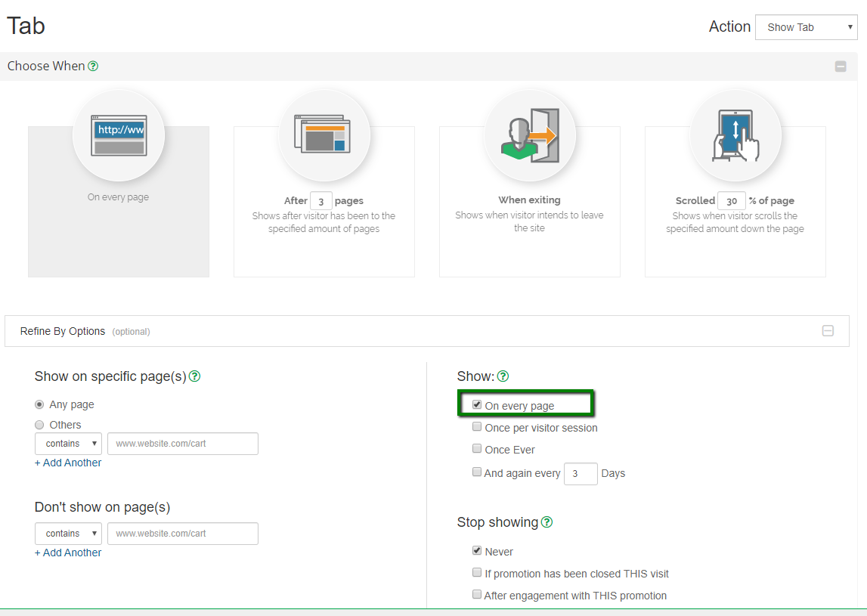The width and height of the screenshot is (867, 616).
Task: Click '+ Add Another' under Don't show on pages
Action: [x=68, y=553]
